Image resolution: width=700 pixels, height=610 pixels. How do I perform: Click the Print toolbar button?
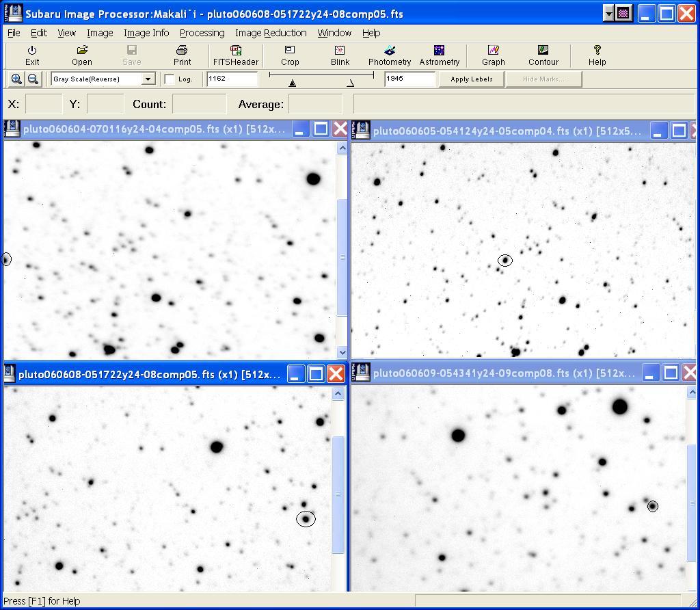[x=182, y=55]
